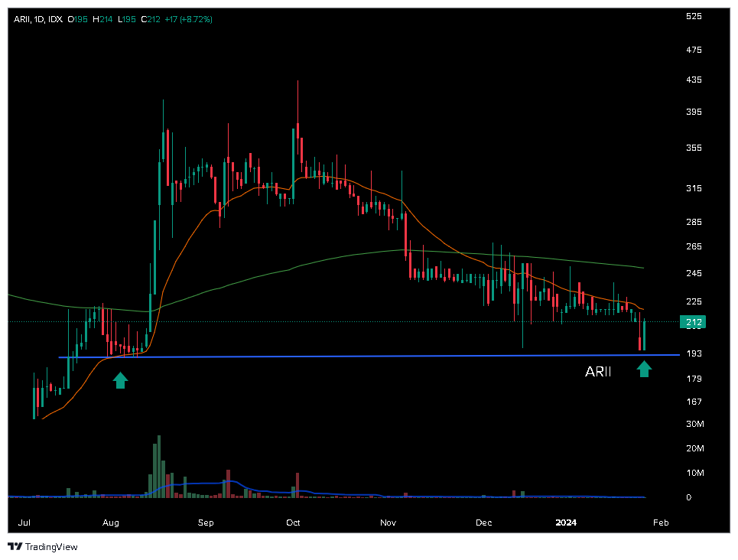Click the Oct label on time axis
Viewport: 738px width, 560px height.
click(x=293, y=523)
